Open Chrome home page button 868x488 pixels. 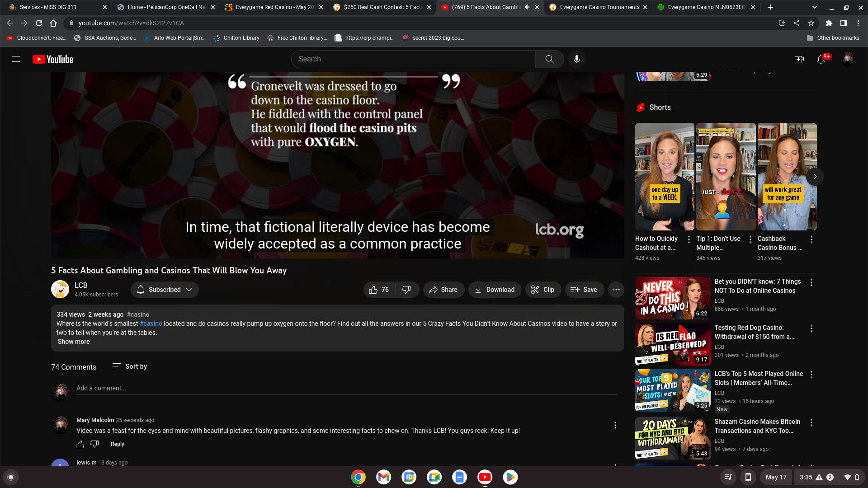coord(53,23)
